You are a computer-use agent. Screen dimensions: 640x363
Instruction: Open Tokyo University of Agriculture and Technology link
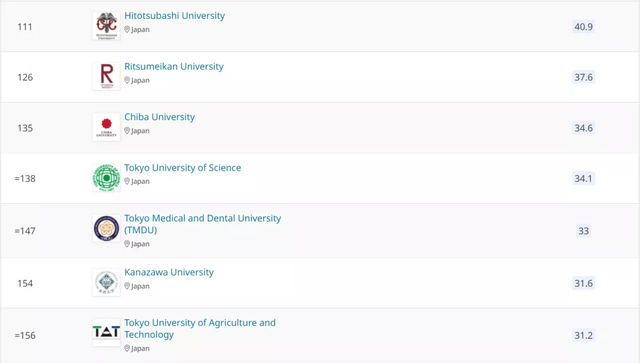point(200,329)
